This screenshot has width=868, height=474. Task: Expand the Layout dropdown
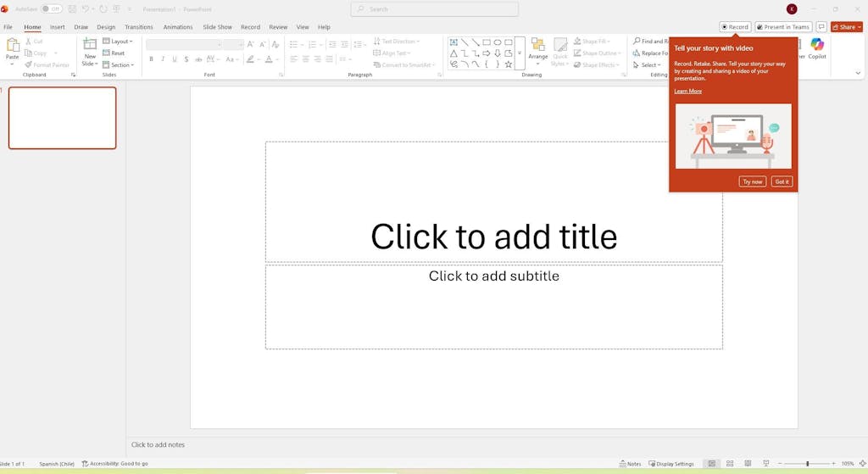pyautogui.click(x=118, y=41)
